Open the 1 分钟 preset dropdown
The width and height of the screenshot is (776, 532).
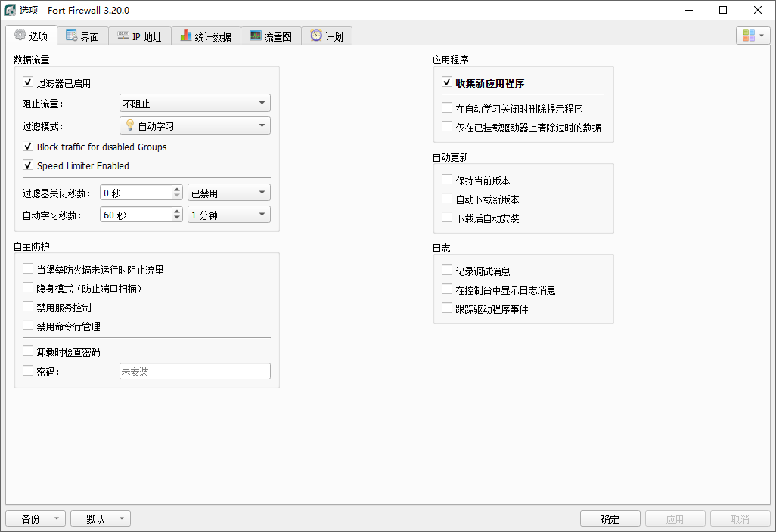pyautogui.click(x=229, y=215)
